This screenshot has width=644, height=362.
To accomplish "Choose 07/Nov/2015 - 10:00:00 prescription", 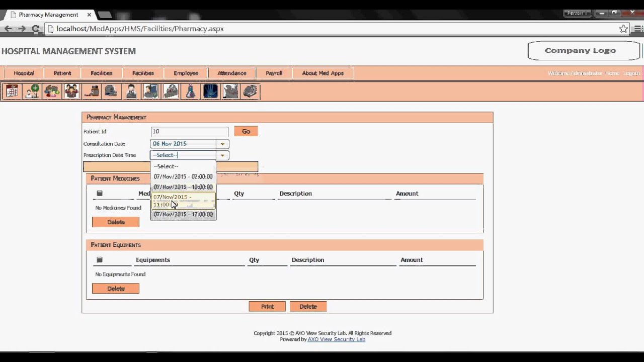I will 183,187.
